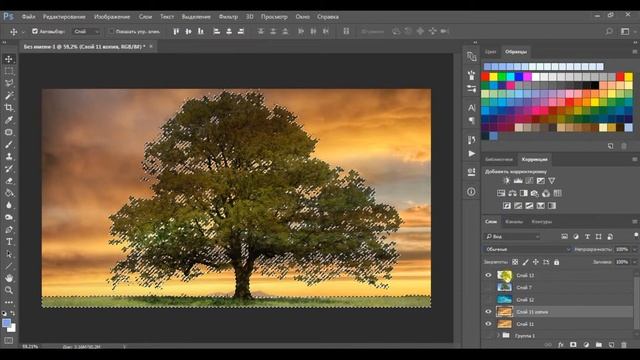This screenshot has width=640, height=360.
Task: Open the Auto-Select Слой dropdown
Action: point(87,31)
